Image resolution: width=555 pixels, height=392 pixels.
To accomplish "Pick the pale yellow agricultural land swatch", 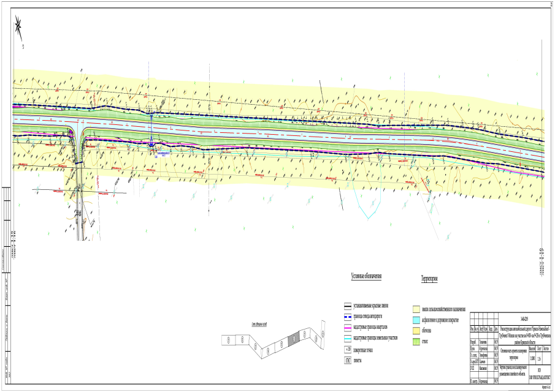I will (x=416, y=309).
